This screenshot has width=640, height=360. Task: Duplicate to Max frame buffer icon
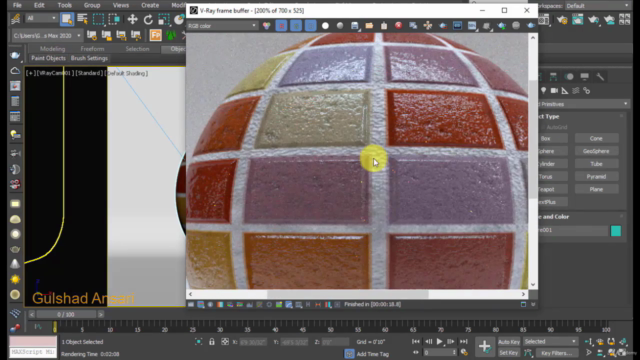tap(413, 26)
